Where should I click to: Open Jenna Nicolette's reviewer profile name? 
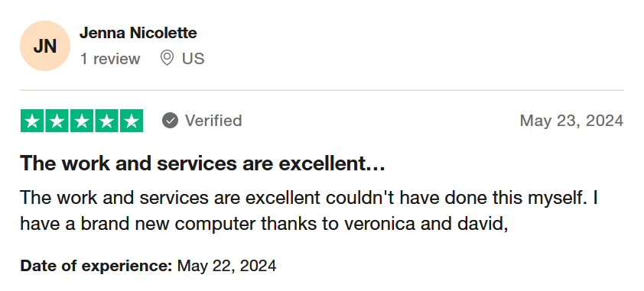coord(138,33)
